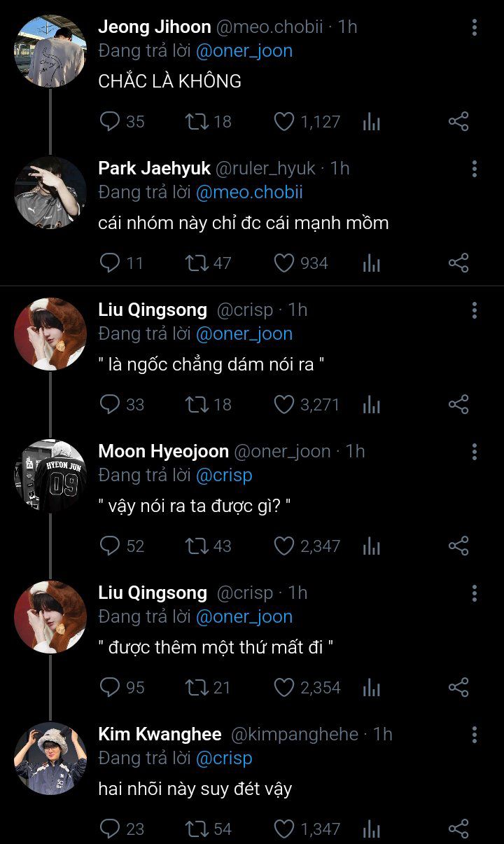Share Kim Kwanghee's tweet
504x844 pixels.
(458, 829)
